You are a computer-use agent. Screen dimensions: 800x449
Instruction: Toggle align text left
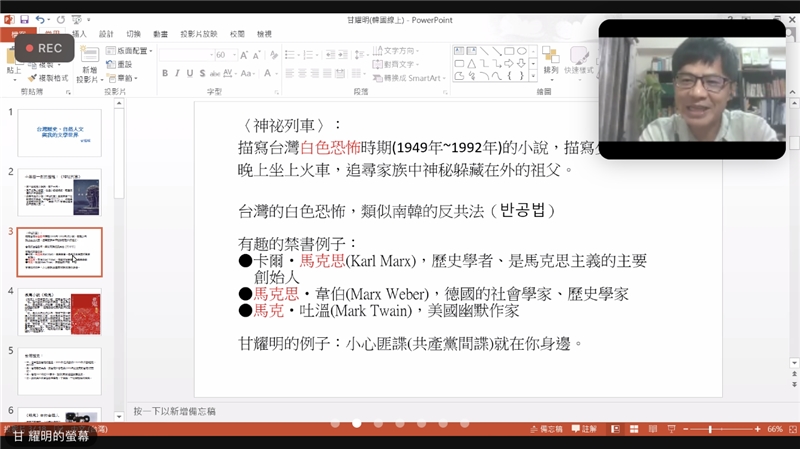[x=290, y=73]
